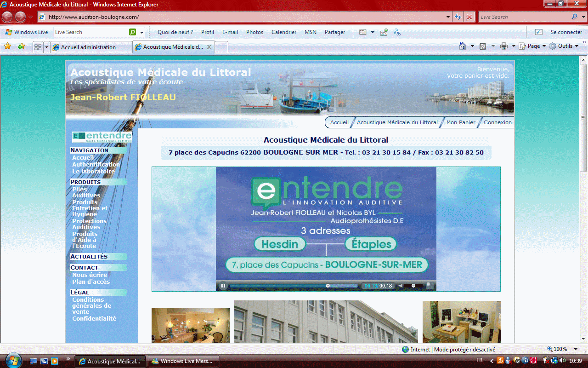The image size is (588, 368).
Task: Click the Print icon in command bar
Action: [x=504, y=46]
